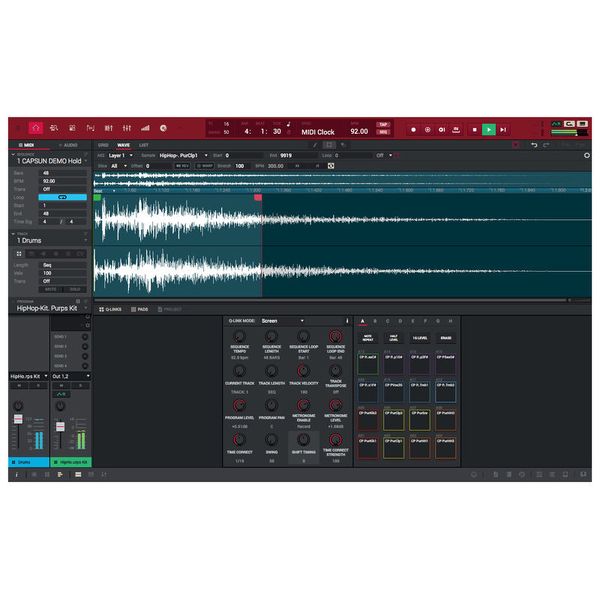The width and height of the screenshot is (600, 600).
Task: Toggle the WARP button
Action: point(205,166)
